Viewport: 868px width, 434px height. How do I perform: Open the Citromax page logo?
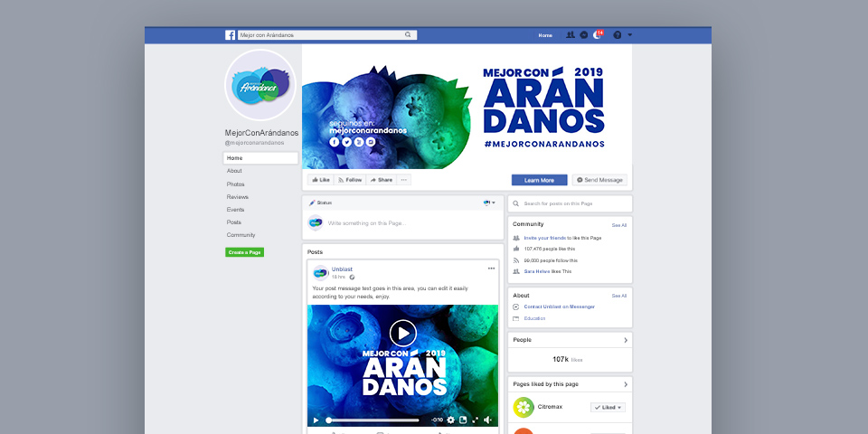tap(524, 408)
